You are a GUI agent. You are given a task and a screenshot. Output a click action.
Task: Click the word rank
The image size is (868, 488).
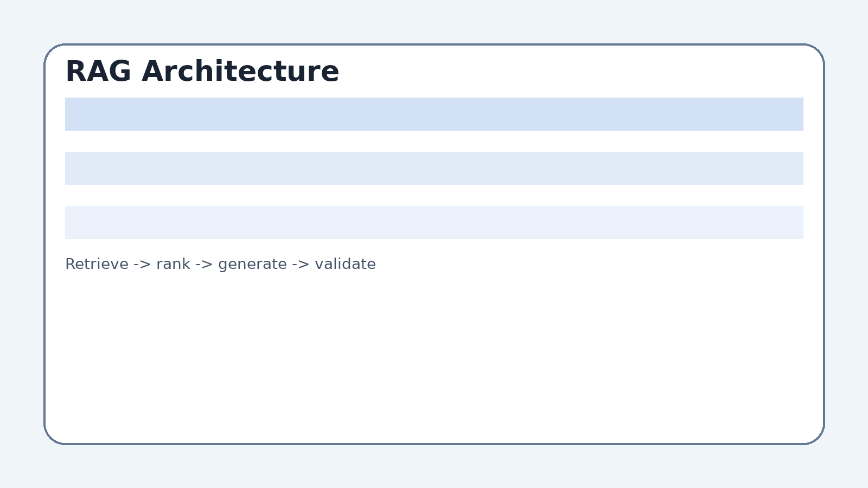173,264
